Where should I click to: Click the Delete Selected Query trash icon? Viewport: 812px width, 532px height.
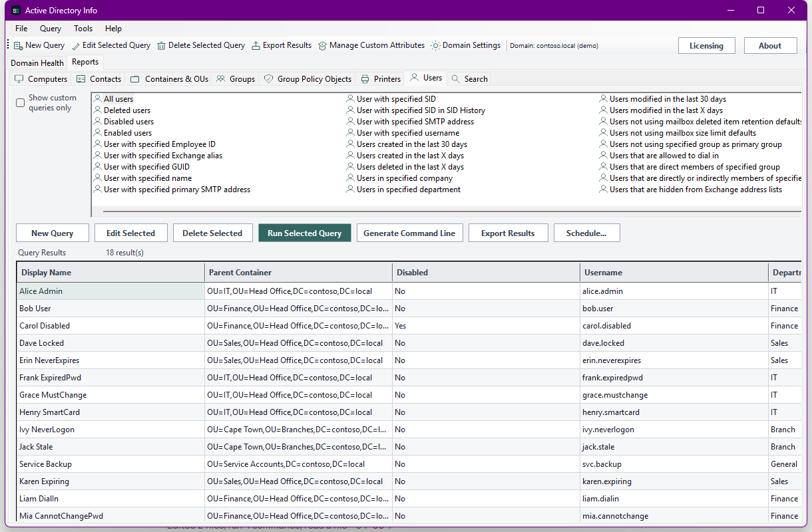(162, 46)
